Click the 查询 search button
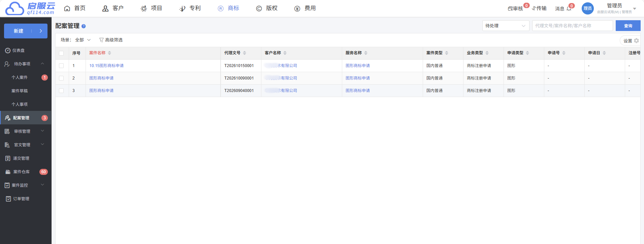The width and height of the screenshot is (644, 244). 628,26
